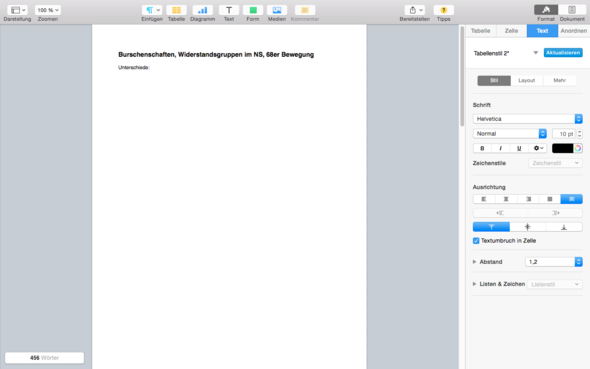The height and width of the screenshot is (369, 590).
Task: Insert a text box with the Text tool
Action: 229,10
